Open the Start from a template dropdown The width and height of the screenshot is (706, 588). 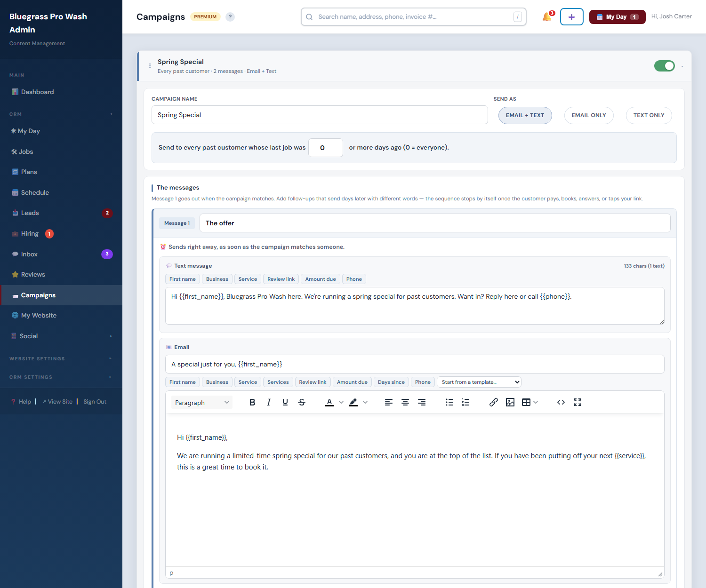coord(479,382)
